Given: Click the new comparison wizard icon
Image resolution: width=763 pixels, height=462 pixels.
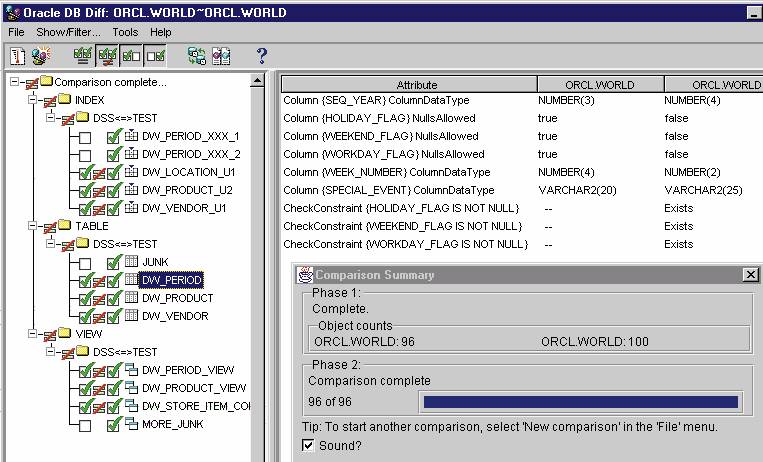Looking at the screenshot, I should coord(42,56).
